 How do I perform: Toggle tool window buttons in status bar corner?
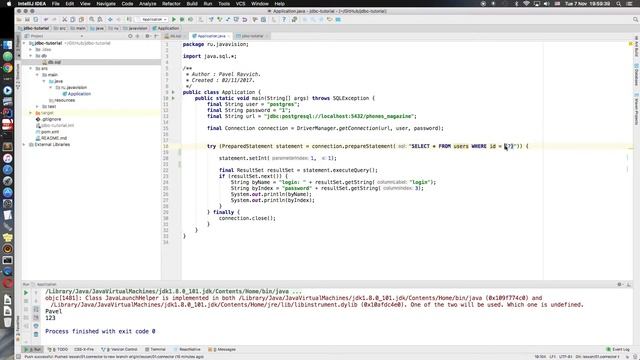click(x=18, y=357)
